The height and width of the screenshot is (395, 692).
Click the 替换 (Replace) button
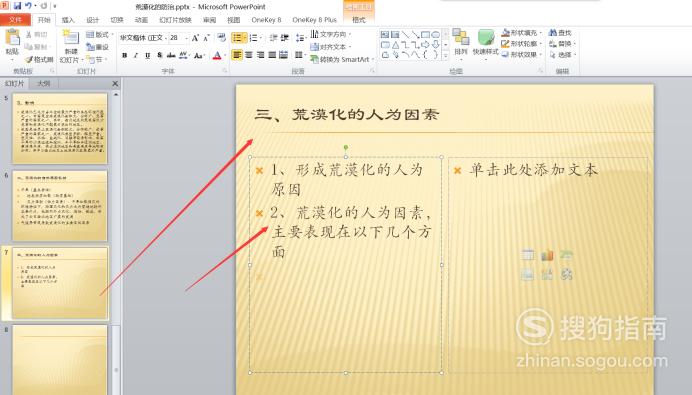[x=562, y=44]
